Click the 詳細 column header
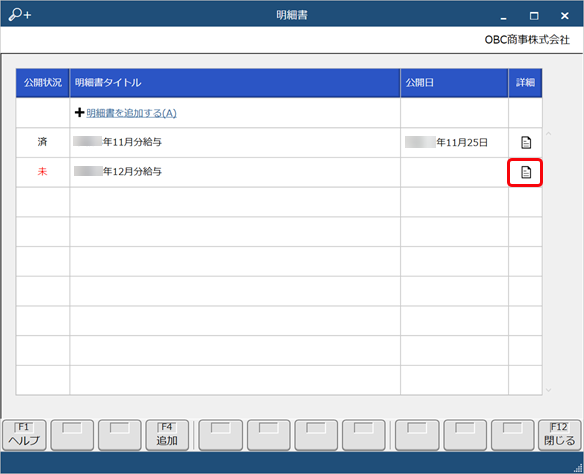 [525, 83]
